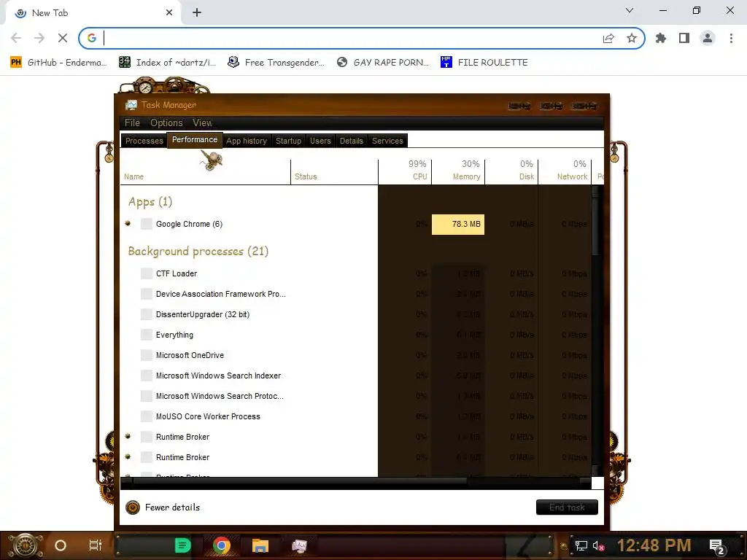747x560 pixels.
Task: Open the Chrome extensions puzzle icon
Action: click(x=661, y=38)
